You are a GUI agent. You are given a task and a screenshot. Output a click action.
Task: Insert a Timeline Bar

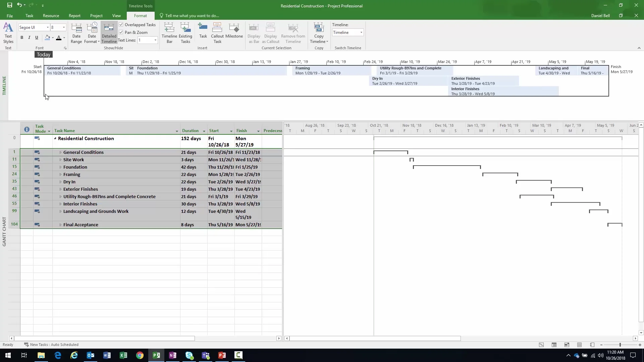pyautogui.click(x=169, y=33)
